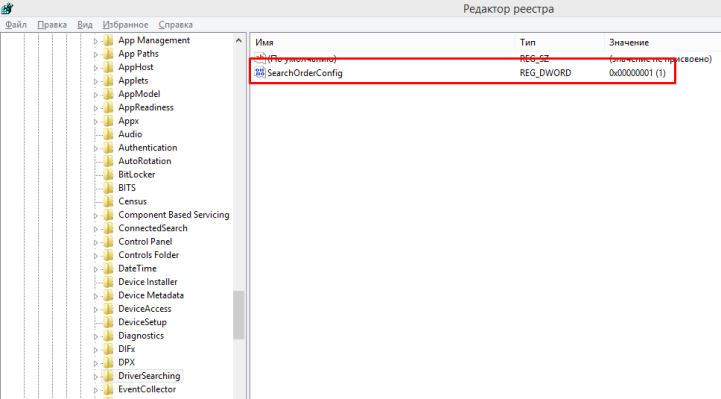
Task: Click the Registry Editor title bar icon
Action: coord(7,8)
